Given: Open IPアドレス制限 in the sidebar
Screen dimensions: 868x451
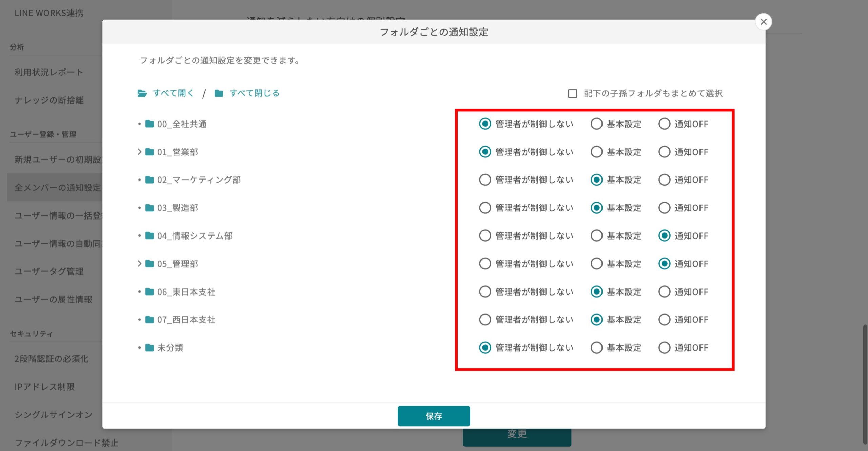Looking at the screenshot, I should point(44,387).
